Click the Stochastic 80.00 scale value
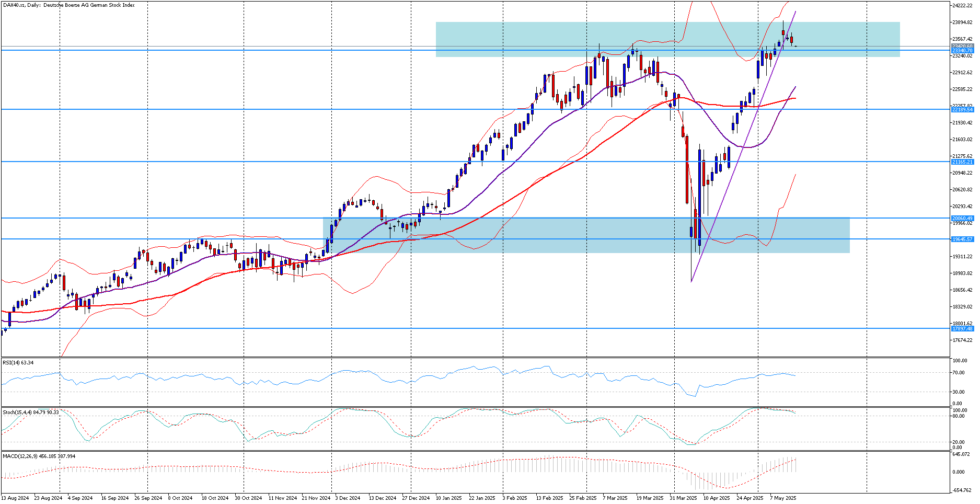Image resolution: width=980 pixels, height=504 pixels. (959, 416)
